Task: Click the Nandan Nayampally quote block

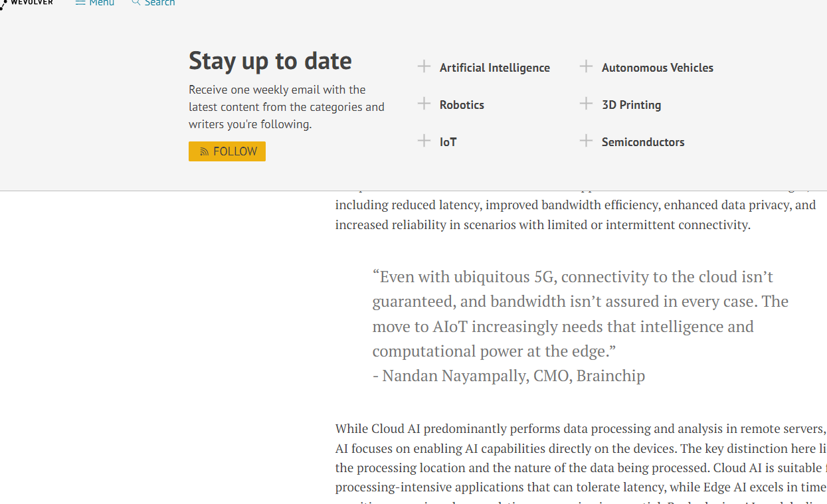Action: coord(581,326)
